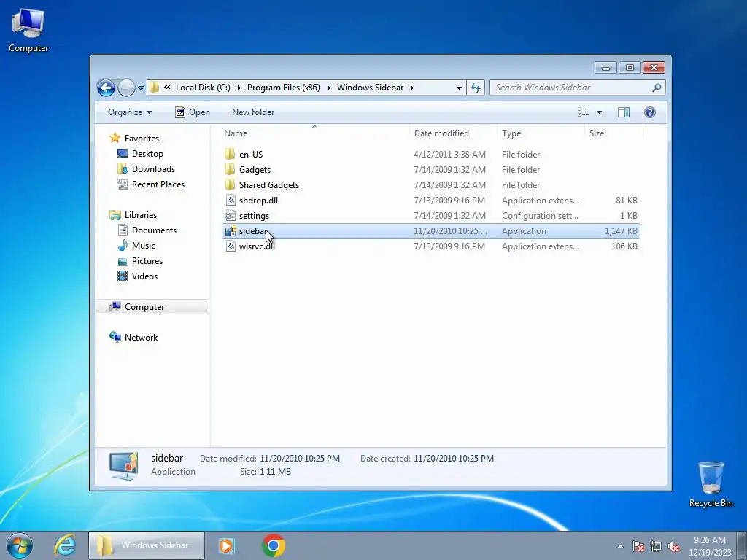Click the Action Center flag icon
Screen dimensions: 747x560
(x=638, y=546)
